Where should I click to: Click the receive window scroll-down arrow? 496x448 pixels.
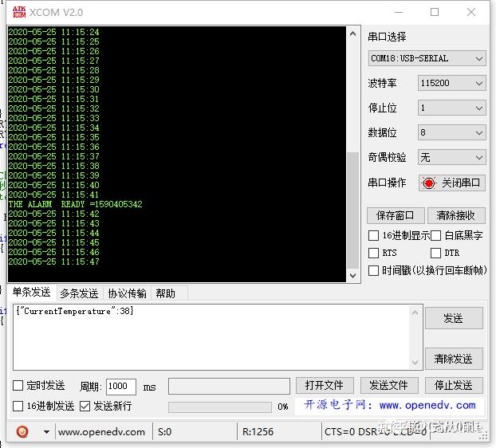click(353, 275)
